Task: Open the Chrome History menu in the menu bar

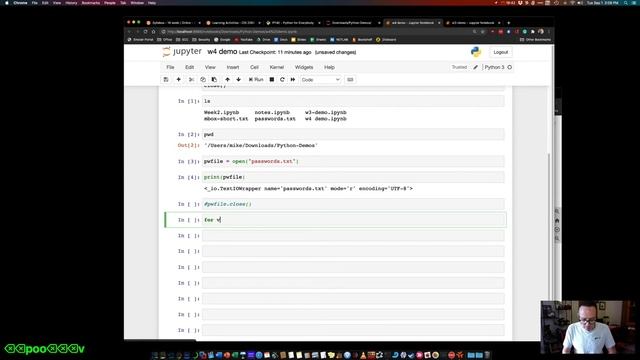Action: [x=71, y=2]
